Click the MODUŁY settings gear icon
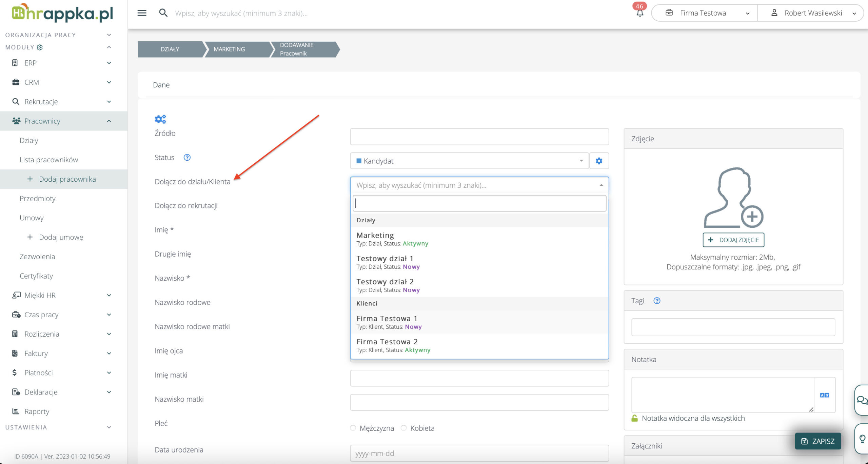The width and height of the screenshot is (868, 464). pos(40,47)
